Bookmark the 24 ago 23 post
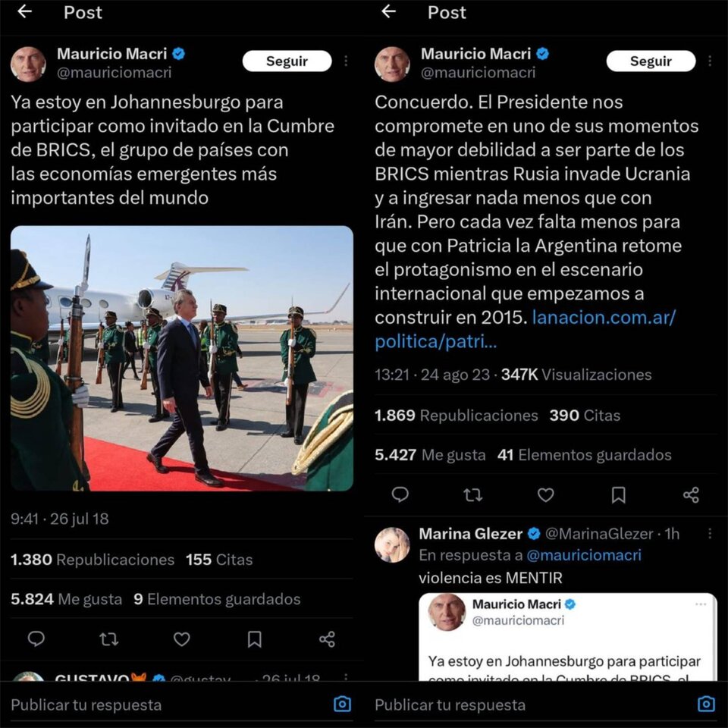Viewport: 728px width, 728px height. coord(619,495)
